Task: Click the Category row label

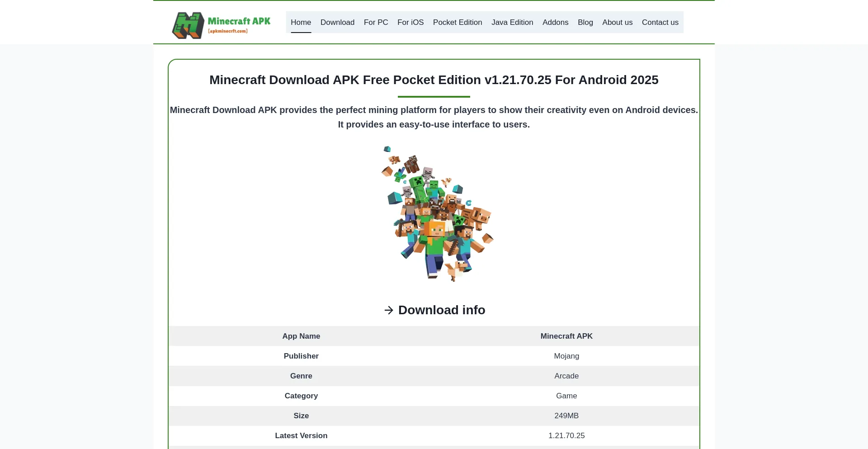Action: tap(301, 396)
